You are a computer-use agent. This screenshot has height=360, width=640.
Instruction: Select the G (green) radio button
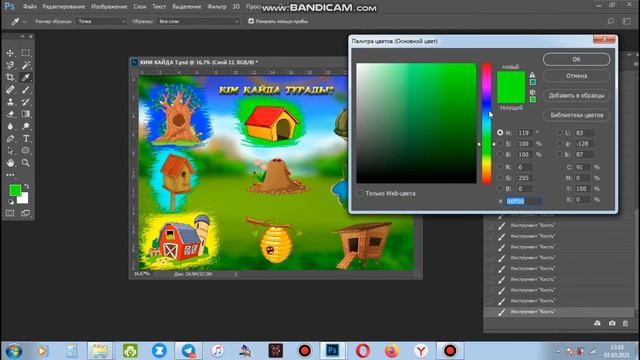(x=500, y=178)
